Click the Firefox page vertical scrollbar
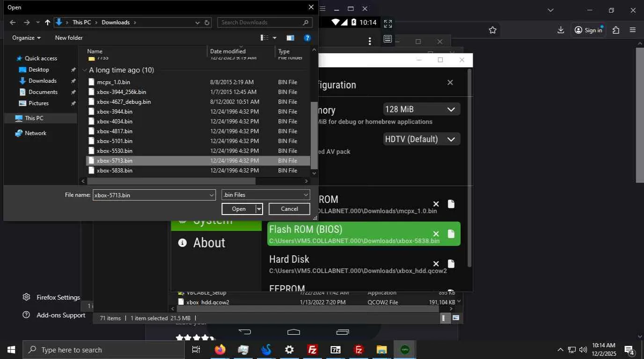 point(640,115)
